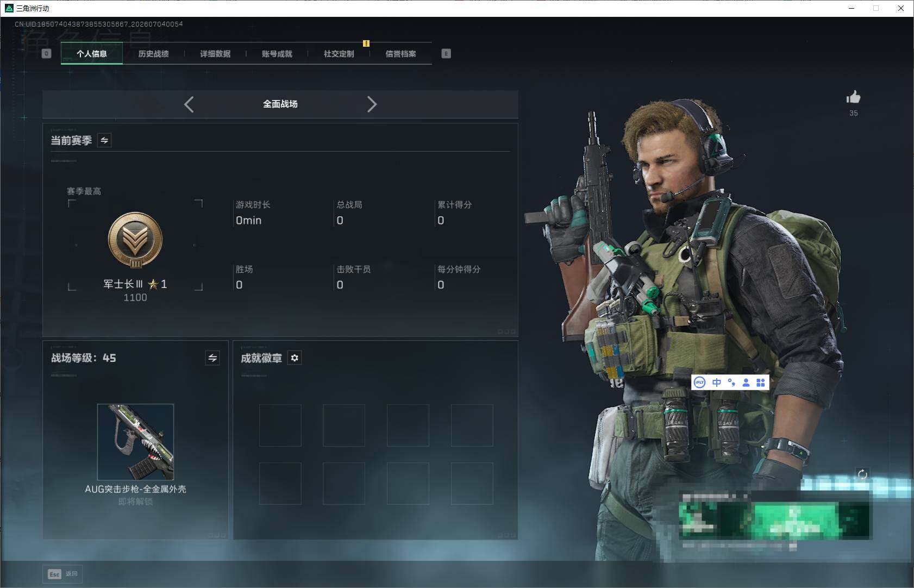Open the 全面战场 mode selector

click(x=280, y=104)
